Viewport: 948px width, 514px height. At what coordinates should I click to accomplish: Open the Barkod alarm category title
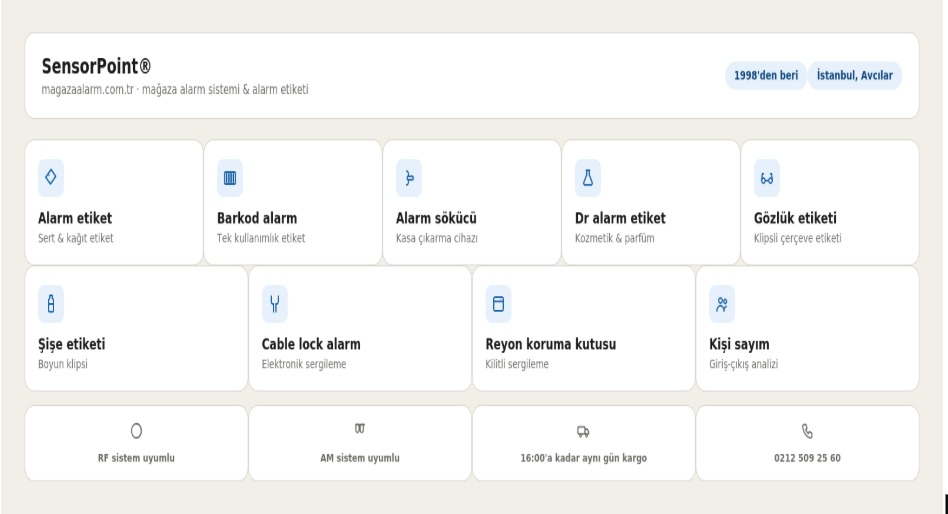257,218
